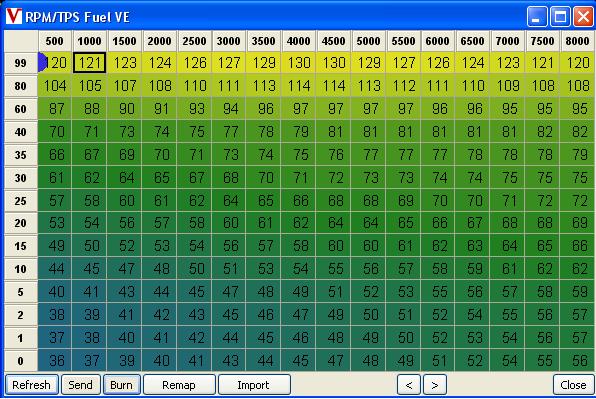Go to previous table with < button
The width and height of the screenshot is (596, 399).
point(409,385)
